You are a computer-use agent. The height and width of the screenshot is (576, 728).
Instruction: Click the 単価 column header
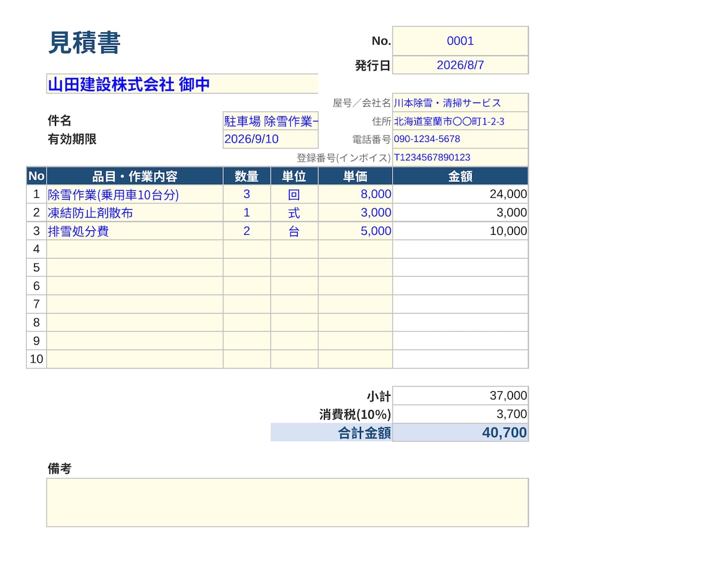coord(356,176)
